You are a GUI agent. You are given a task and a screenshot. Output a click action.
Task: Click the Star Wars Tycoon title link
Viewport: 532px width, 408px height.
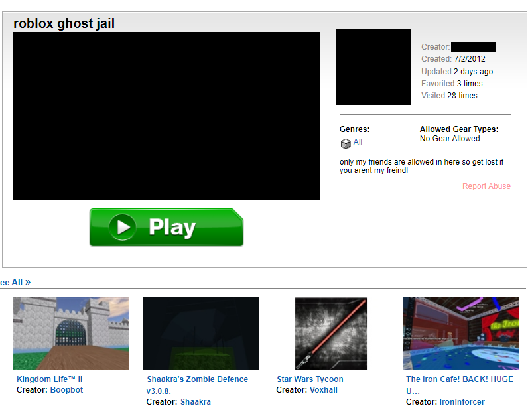(x=310, y=379)
